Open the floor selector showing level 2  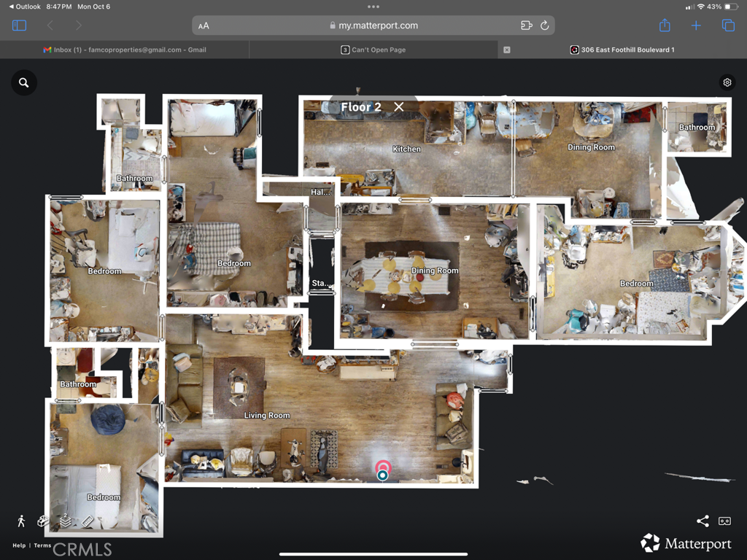(x=65, y=521)
